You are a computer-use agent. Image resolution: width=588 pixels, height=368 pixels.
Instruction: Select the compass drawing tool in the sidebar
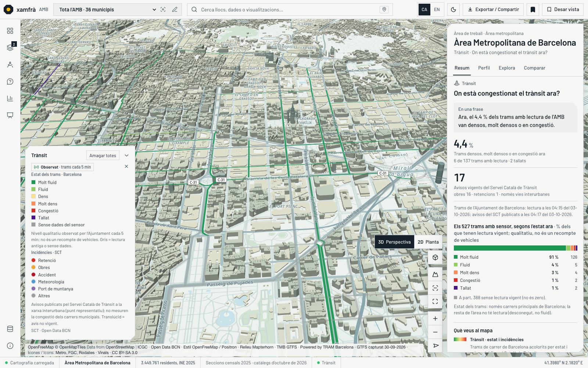(x=10, y=65)
